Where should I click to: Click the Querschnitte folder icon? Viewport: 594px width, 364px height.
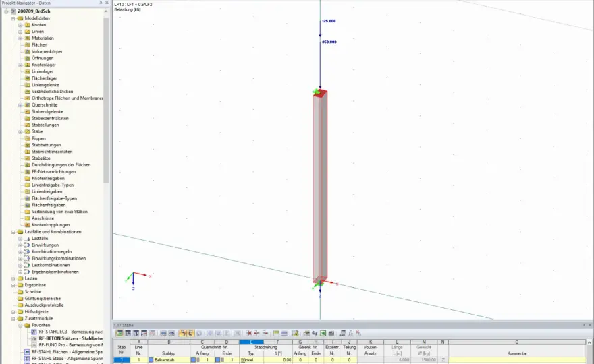[x=27, y=105]
